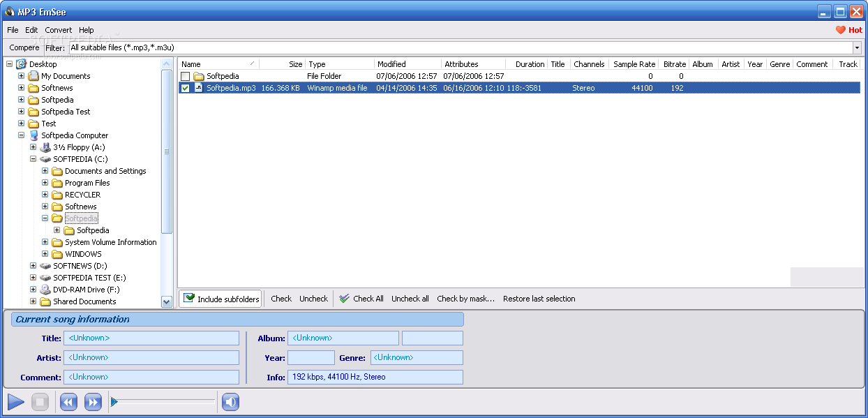Image resolution: width=868 pixels, height=418 pixels.
Task: Click the WINDOWS folder icon
Action: 57,254
